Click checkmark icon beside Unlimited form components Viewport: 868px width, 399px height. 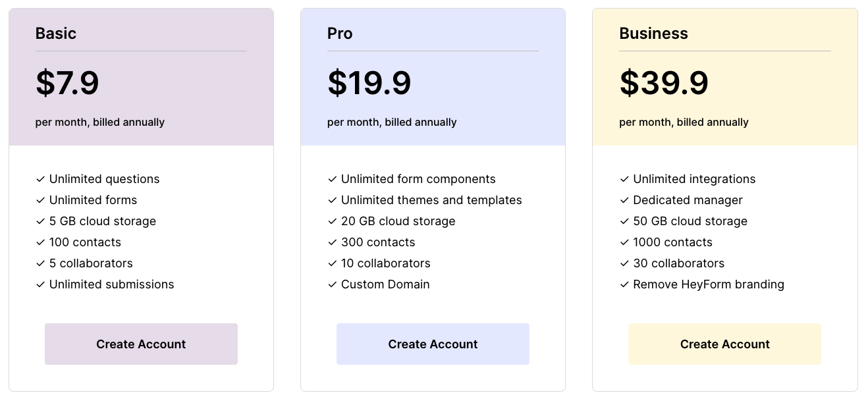click(333, 179)
